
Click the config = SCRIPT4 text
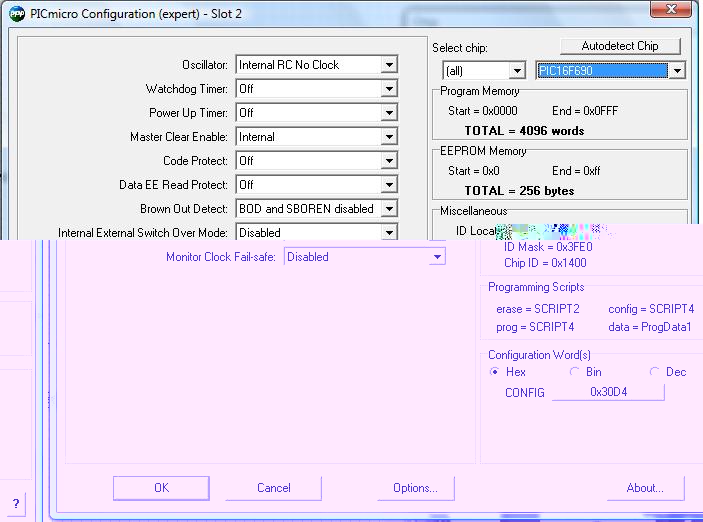coord(651,309)
